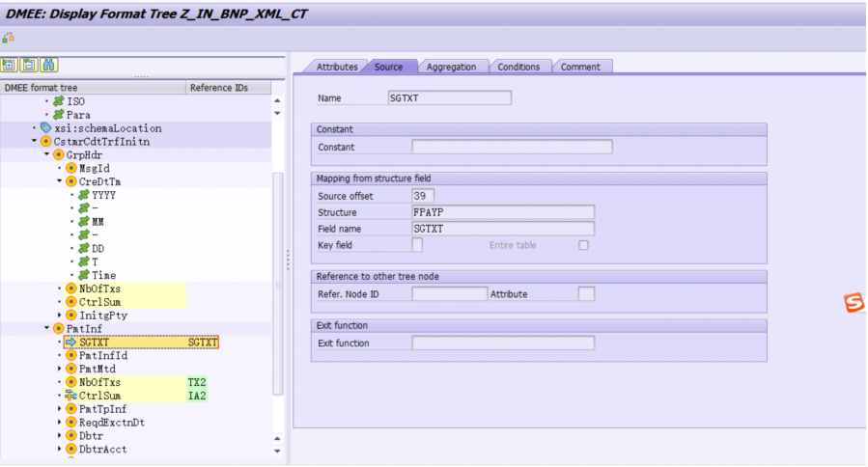Click the Field name input field

(503, 229)
